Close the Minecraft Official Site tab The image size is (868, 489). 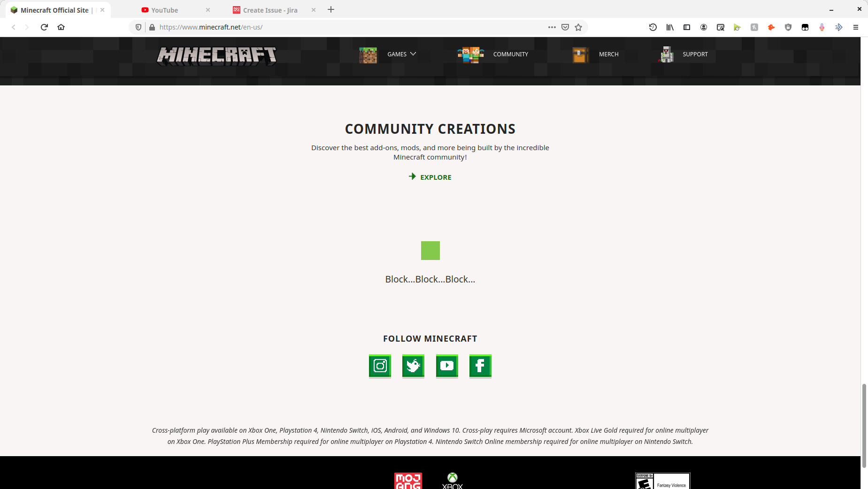pyautogui.click(x=102, y=10)
